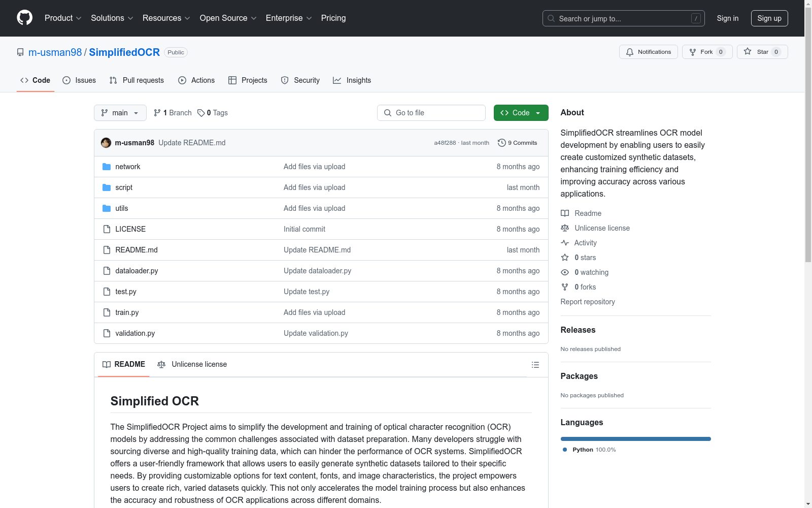812x508 pixels.
Task: Open the 'Initial commit' commit message
Action: click(304, 229)
